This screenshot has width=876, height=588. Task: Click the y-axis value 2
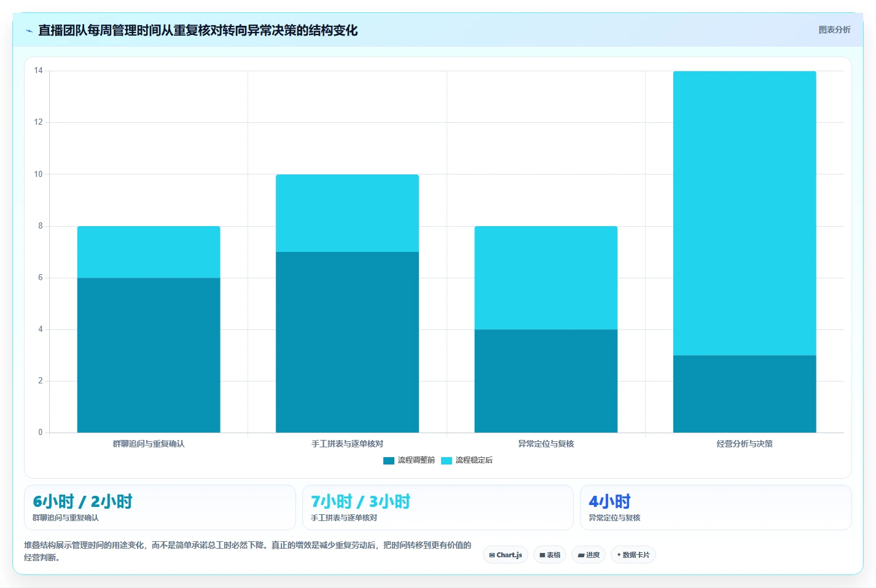41,381
